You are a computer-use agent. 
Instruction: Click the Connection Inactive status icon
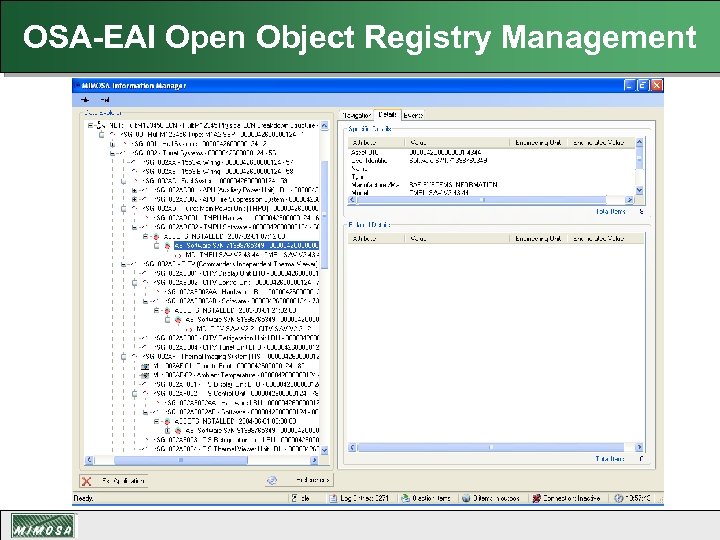coord(536,498)
